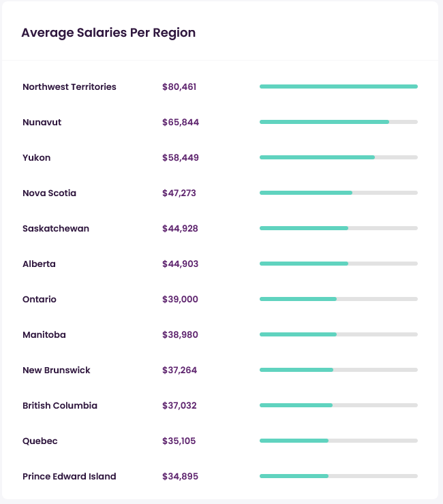Click the Alberta region name
443x504 pixels.
pyautogui.click(x=39, y=264)
